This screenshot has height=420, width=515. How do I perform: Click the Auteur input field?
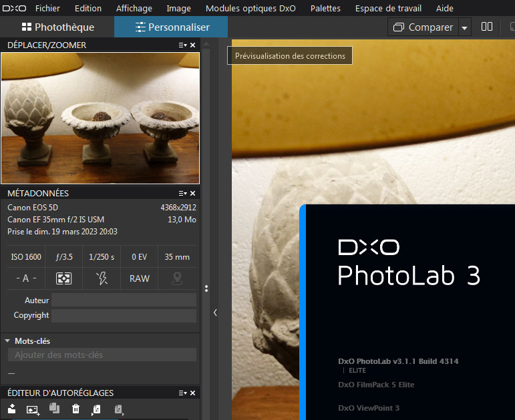pos(124,300)
